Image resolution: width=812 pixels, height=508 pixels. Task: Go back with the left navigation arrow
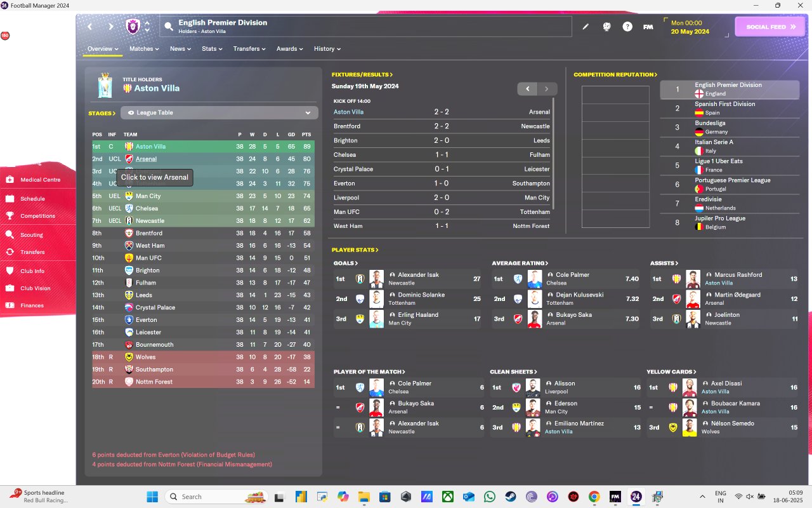click(89, 27)
